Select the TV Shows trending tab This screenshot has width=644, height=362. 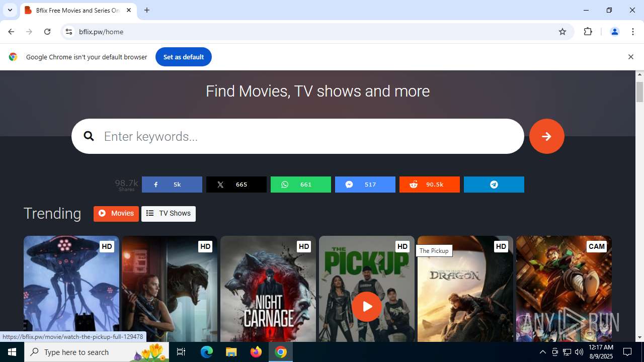pyautogui.click(x=169, y=214)
